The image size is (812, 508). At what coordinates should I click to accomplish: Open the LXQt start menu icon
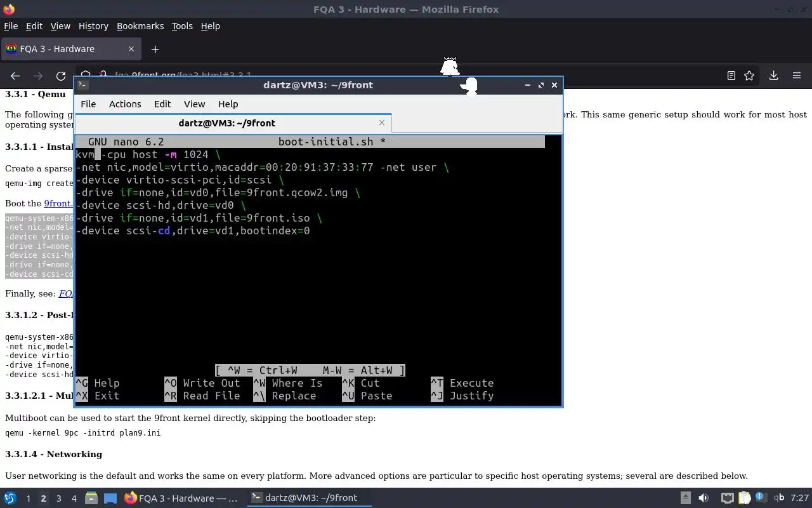(x=10, y=498)
